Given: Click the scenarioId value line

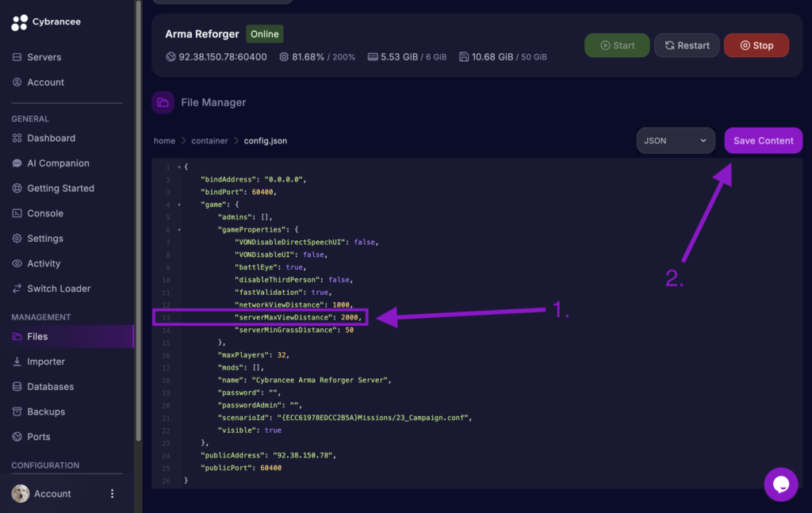Looking at the screenshot, I should click(344, 418).
